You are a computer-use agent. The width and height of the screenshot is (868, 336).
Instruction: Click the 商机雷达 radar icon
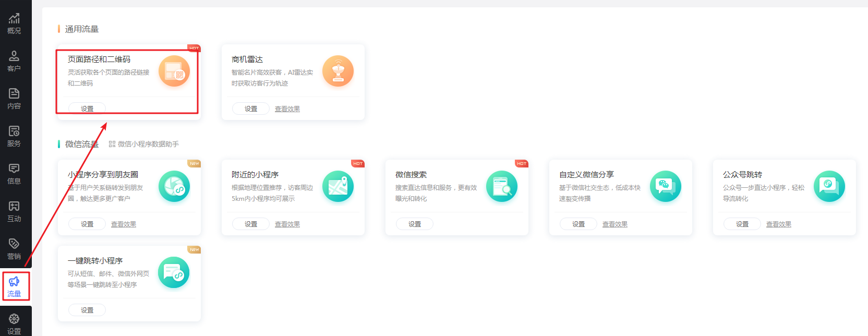(338, 71)
